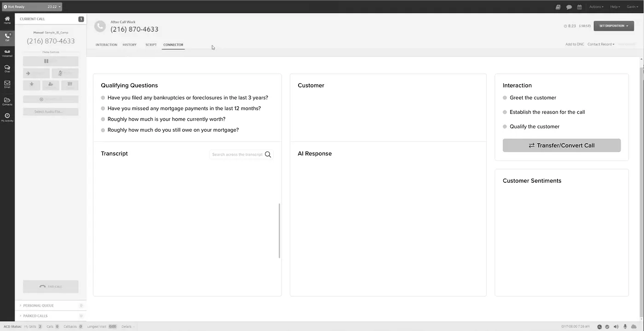Open the calendar icon in top bar
Screen dimensions: 644x331
580,7
